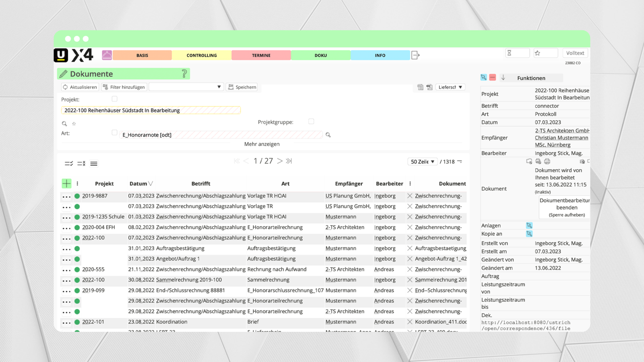Open the DOKU tab
Viewport: 644px width, 362px height.
click(321, 55)
